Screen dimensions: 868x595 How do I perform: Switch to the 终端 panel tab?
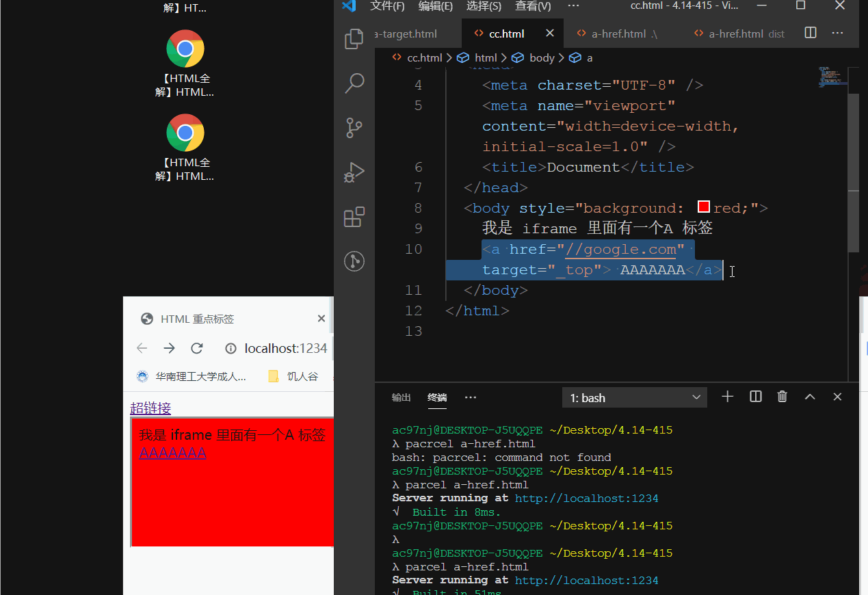[x=437, y=397]
